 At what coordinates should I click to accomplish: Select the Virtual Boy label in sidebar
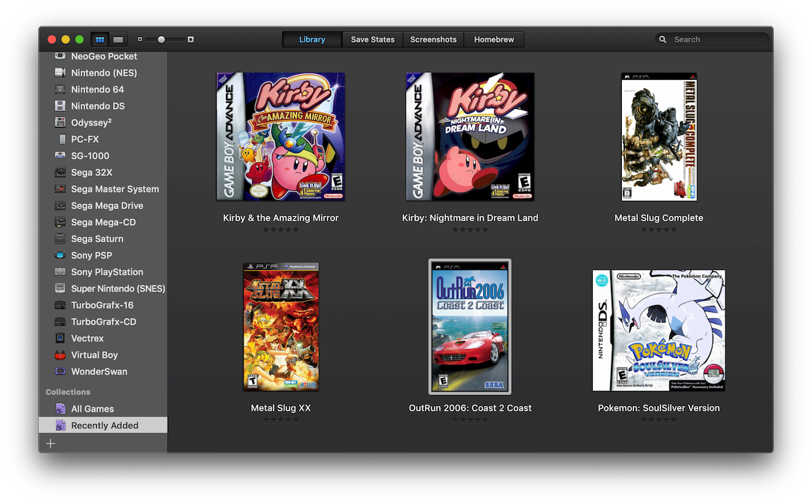95,354
